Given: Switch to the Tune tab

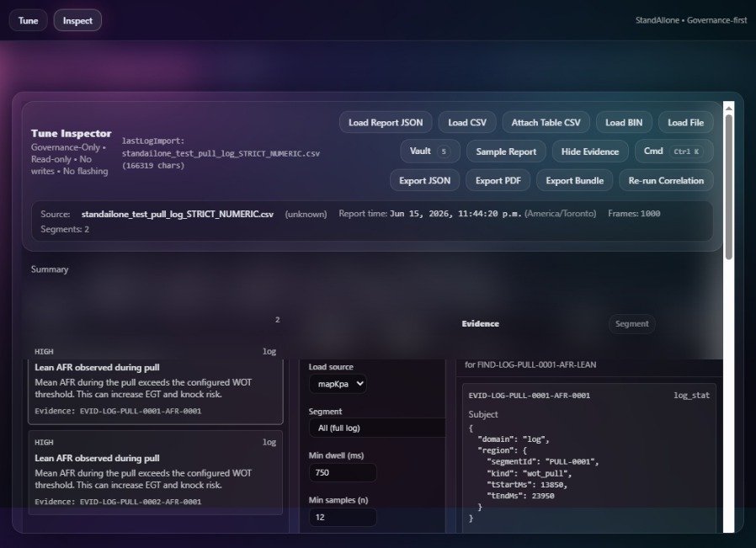Looking at the screenshot, I should tap(28, 21).
